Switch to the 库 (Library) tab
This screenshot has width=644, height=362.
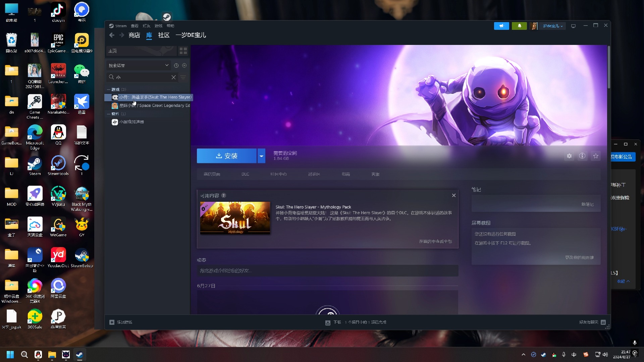click(x=149, y=35)
